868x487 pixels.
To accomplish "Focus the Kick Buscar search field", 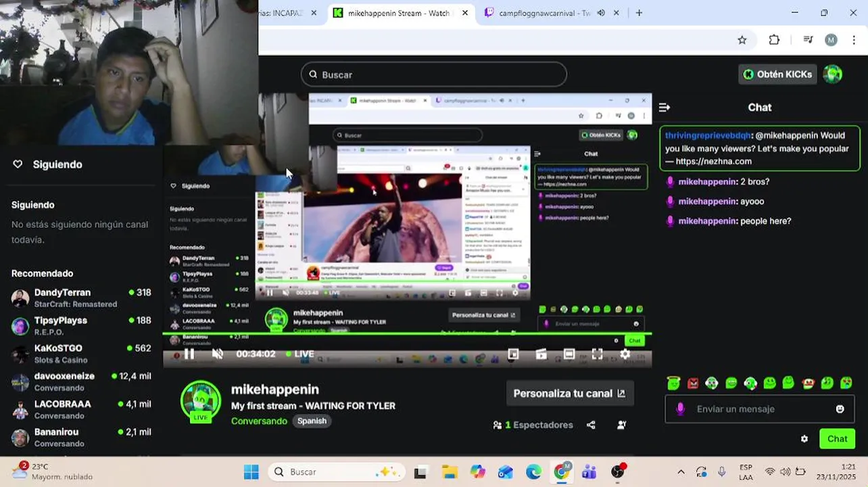I will 434,74.
